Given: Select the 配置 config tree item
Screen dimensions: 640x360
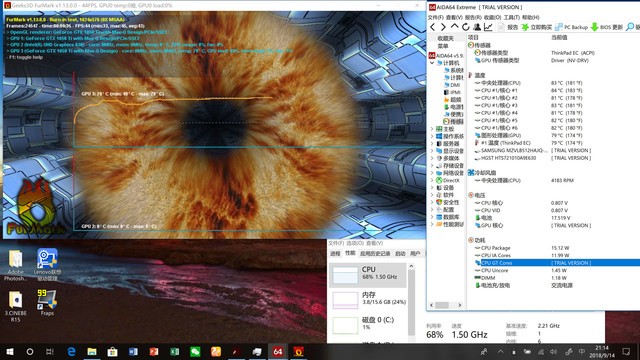Looking at the screenshot, I should point(445,210).
